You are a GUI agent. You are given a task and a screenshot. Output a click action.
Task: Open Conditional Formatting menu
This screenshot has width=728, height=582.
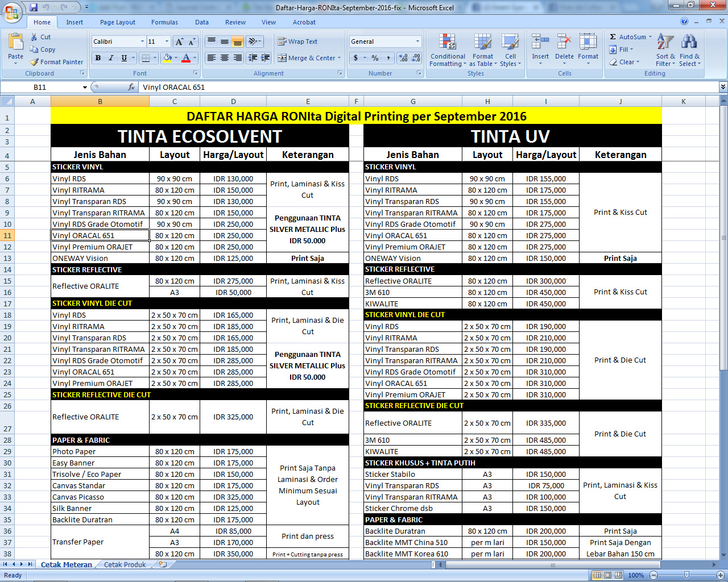pos(448,50)
